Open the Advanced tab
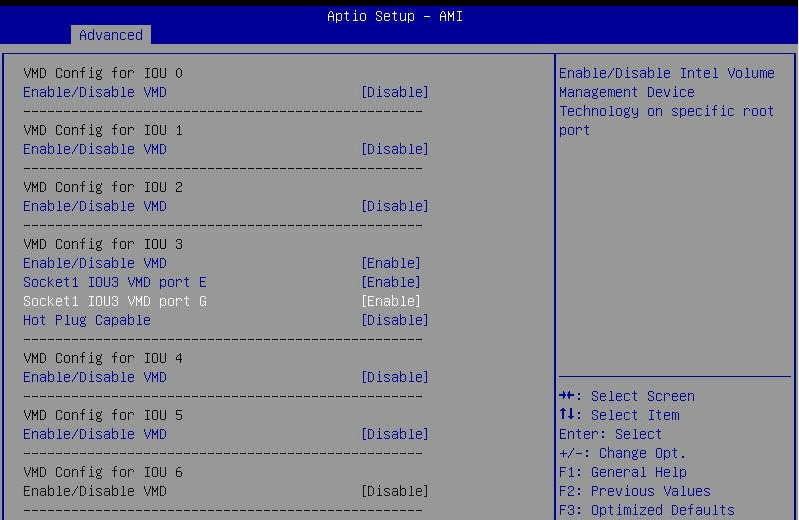The height and width of the screenshot is (520, 799). [x=110, y=35]
